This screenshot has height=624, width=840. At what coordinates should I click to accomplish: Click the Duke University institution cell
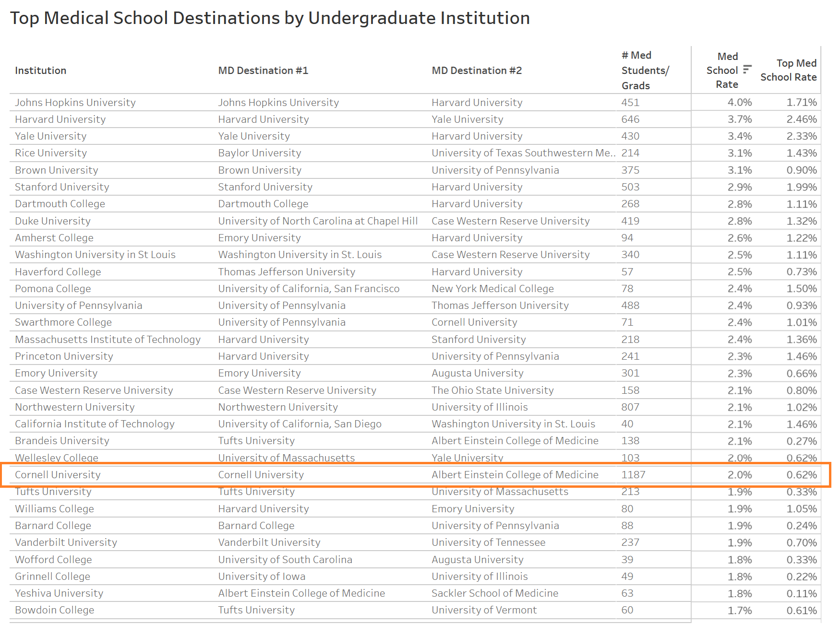point(53,221)
